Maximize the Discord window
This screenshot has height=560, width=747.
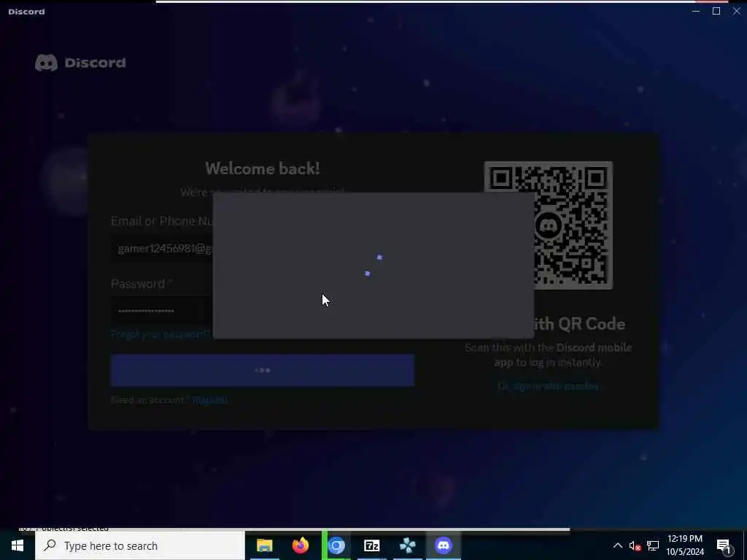pos(716,11)
